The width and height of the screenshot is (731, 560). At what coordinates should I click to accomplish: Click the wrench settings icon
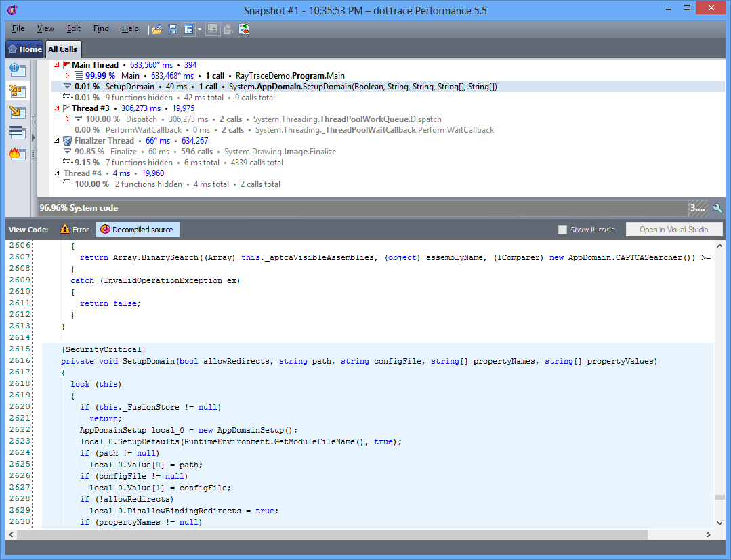click(x=717, y=208)
